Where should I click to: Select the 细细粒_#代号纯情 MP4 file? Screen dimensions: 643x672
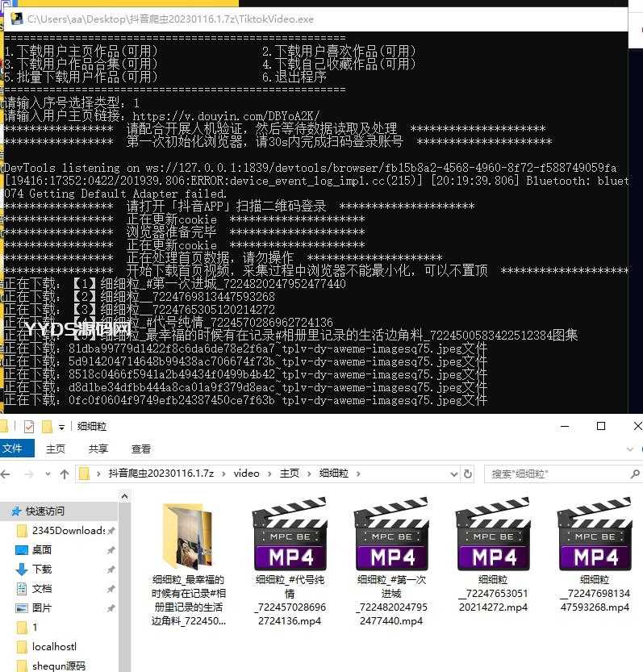[x=290, y=562]
